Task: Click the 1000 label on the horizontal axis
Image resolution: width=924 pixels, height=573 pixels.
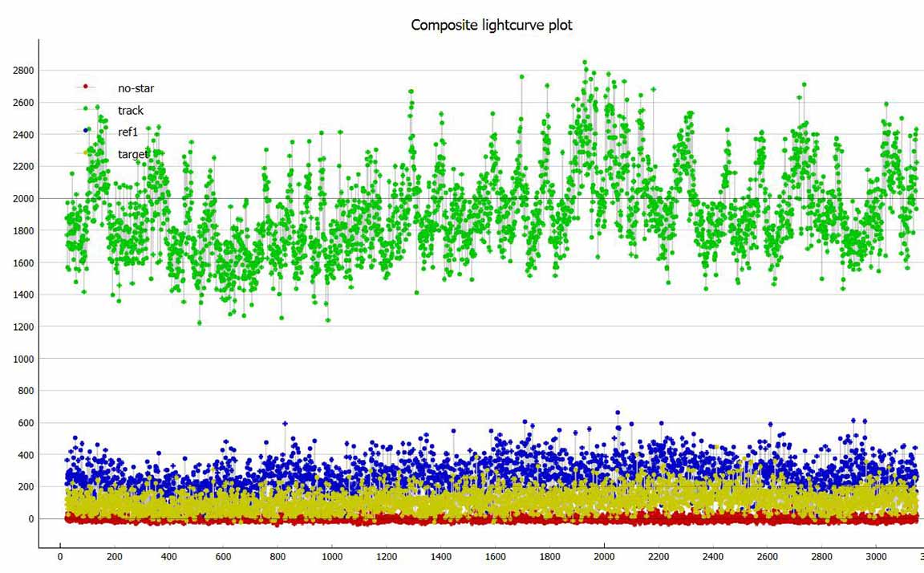Action: point(332,556)
